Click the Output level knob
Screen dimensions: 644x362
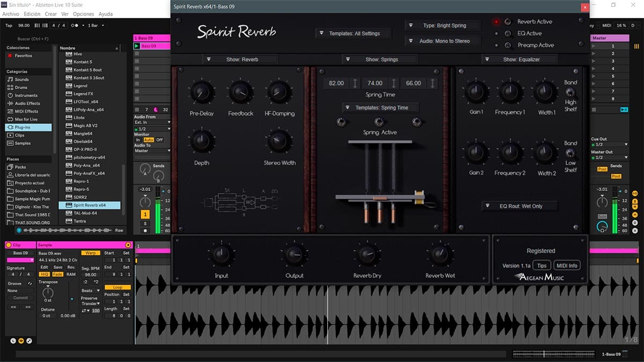(294, 254)
